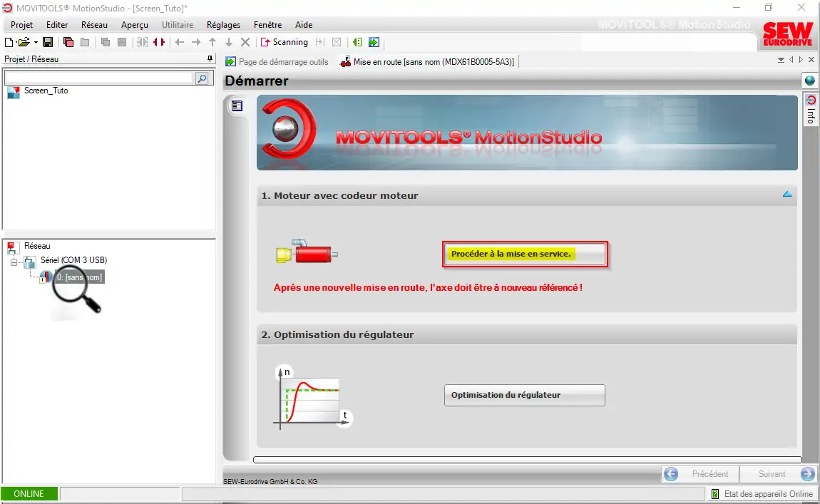Toggle the navigation list icon left of banner

(x=237, y=106)
